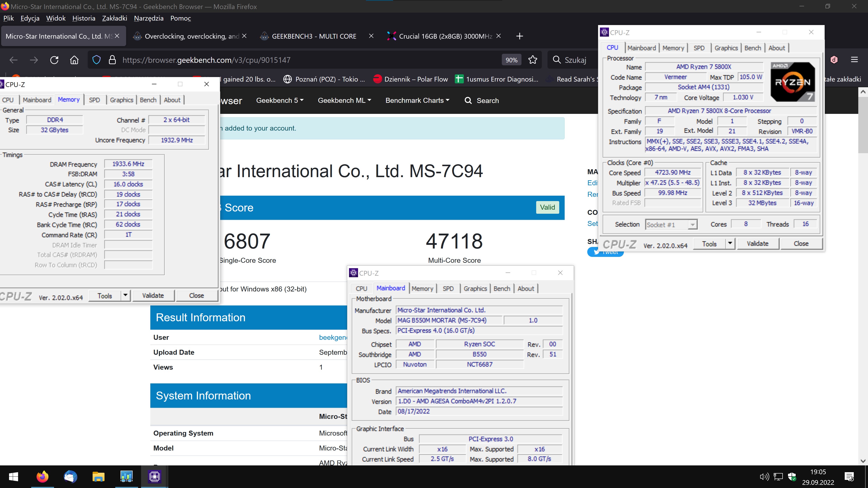This screenshot has width=868, height=488.
Task: Select the DRAM Frequency value 1933.6 MHz
Action: point(128,164)
